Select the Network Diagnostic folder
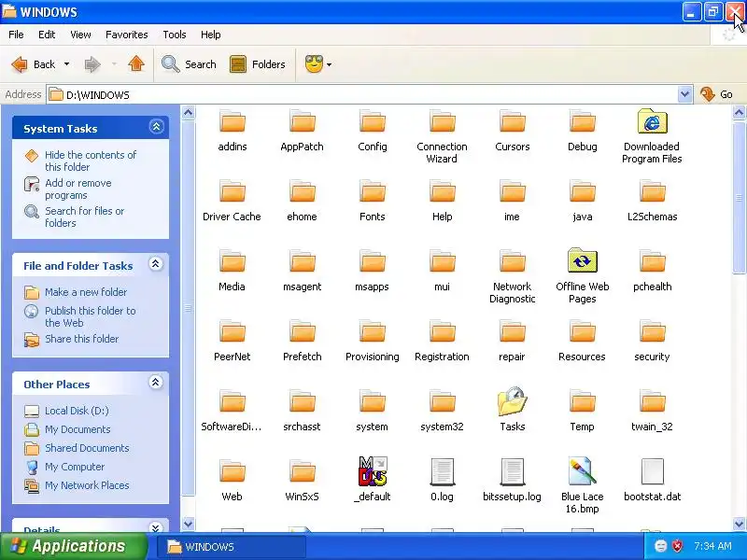 tap(512, 276)
